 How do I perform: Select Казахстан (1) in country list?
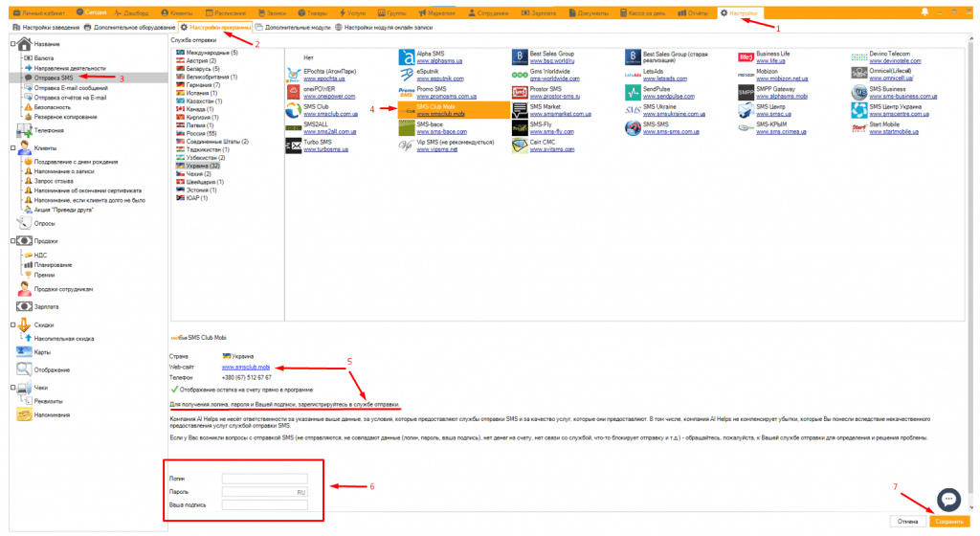tap(199, 101)
